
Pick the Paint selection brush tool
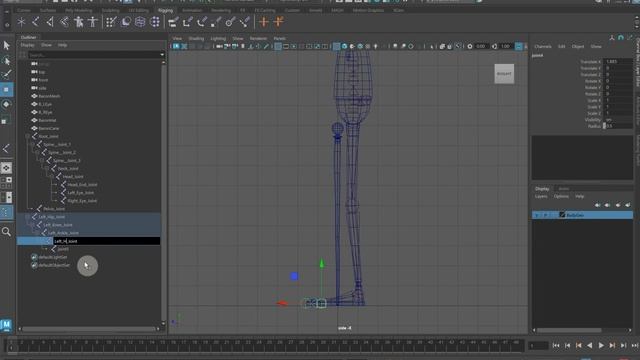(x=7, y=75)
